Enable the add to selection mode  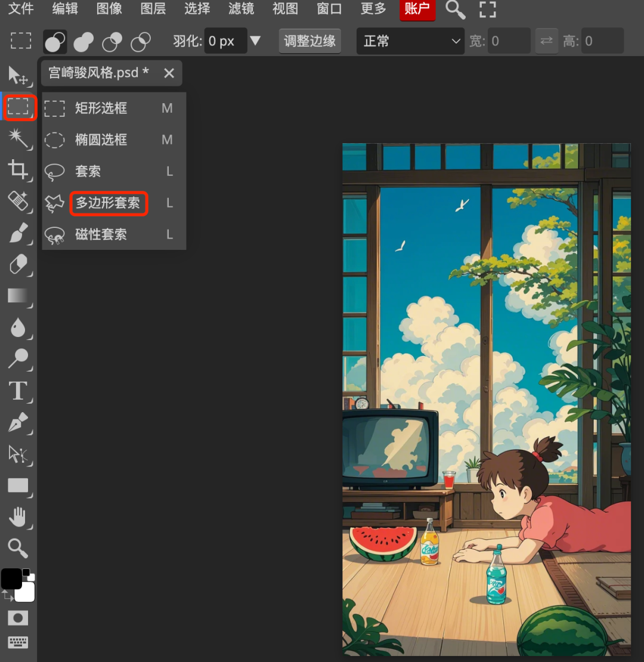83,41
